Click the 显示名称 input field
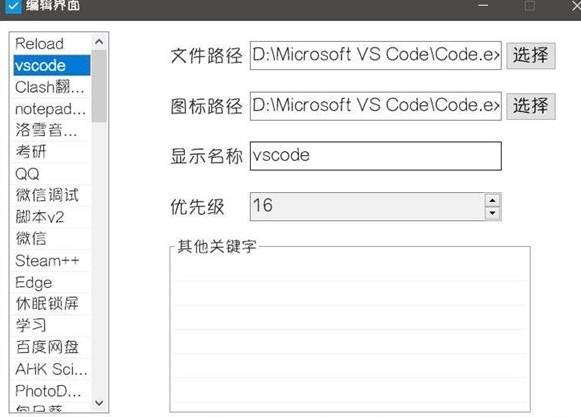The height and width of the screenshot is (417, 581). (376, 156)
